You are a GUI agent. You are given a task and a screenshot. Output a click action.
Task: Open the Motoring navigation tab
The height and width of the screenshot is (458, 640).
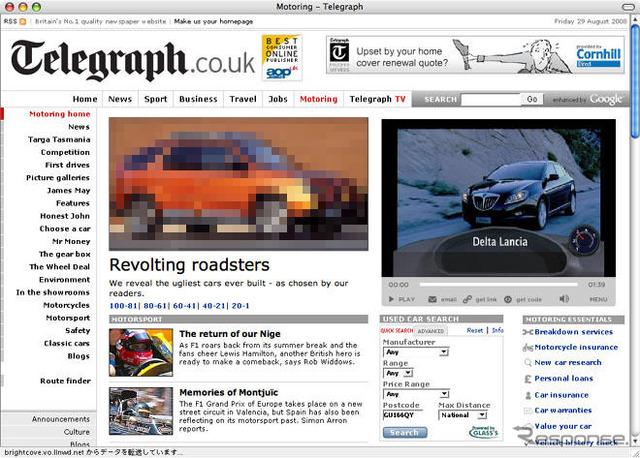[x=318, y=99]
